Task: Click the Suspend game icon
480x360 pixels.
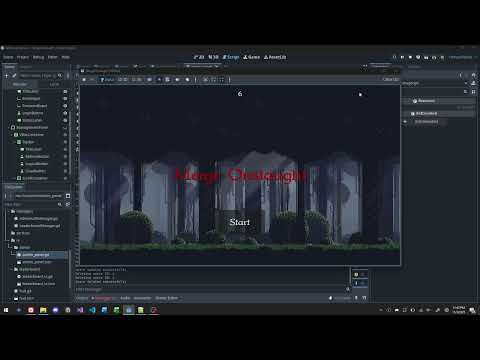Action: (84, 80)
